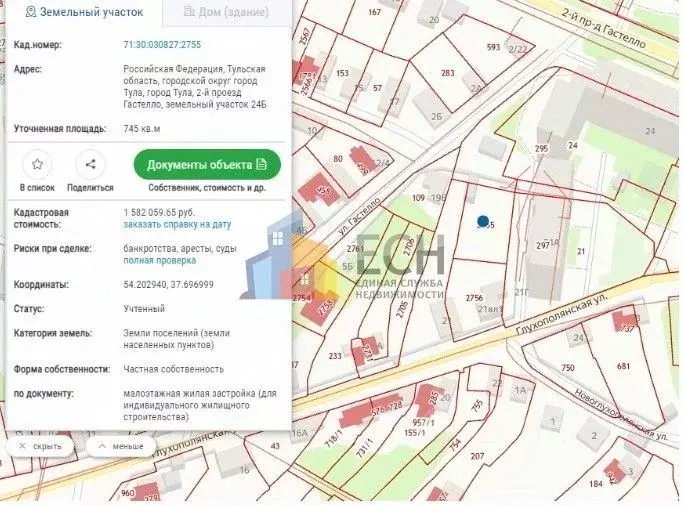Click заказать справку на дату link

(x=177, y=225)
